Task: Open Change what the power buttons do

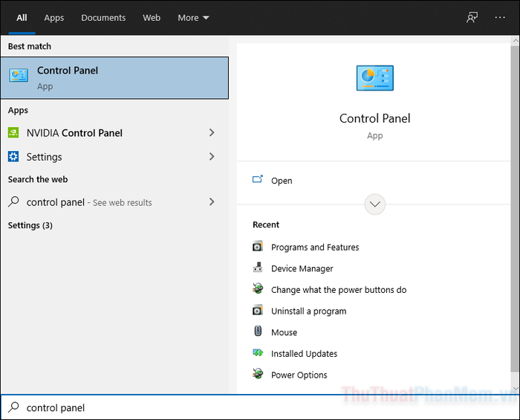Action: tap(339, 290)
